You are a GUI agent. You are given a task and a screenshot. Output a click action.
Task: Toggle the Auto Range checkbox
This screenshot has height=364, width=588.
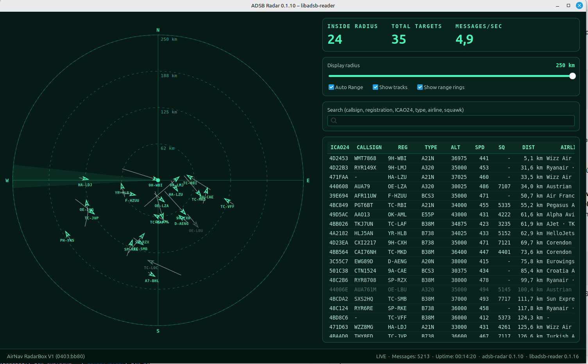point(331,87)
